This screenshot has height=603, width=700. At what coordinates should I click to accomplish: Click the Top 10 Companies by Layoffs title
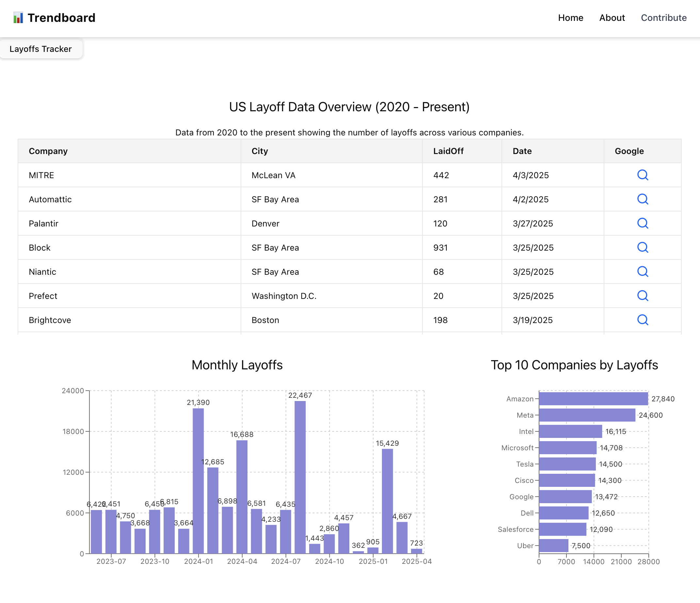pos(574,365)
